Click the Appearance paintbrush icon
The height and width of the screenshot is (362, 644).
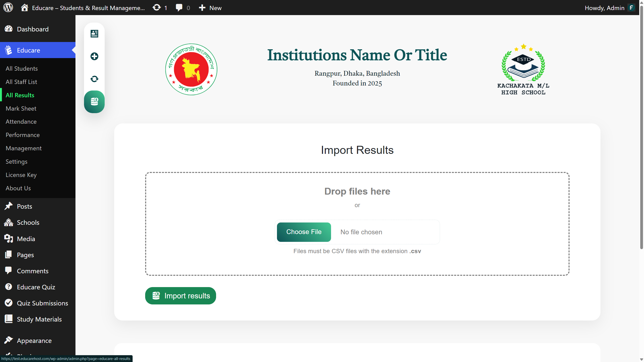pos(9,340)
